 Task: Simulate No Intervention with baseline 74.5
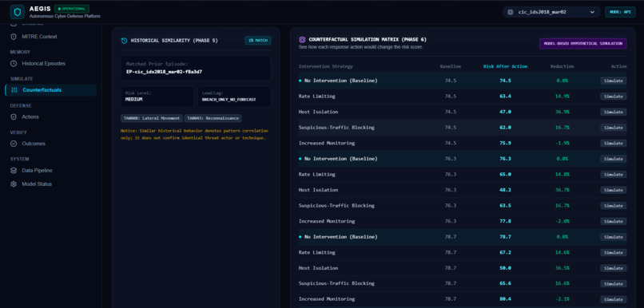tap(613, 81)
